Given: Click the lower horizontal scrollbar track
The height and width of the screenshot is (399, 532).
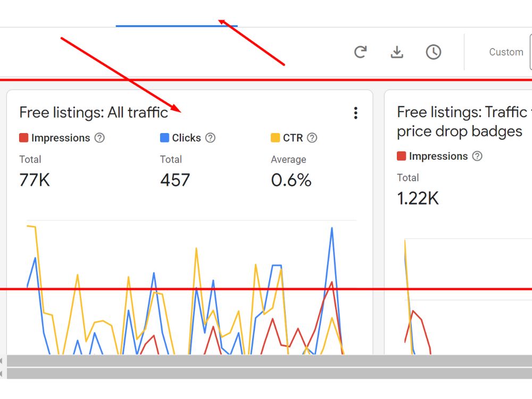Looking at the screenshot, I should click(x=269, y=373).
